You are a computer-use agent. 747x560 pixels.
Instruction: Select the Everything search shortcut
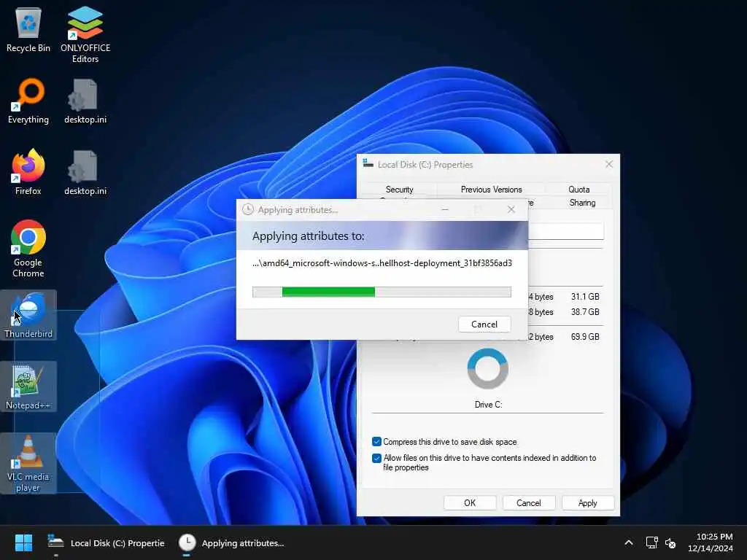click(x=28, y=101)
